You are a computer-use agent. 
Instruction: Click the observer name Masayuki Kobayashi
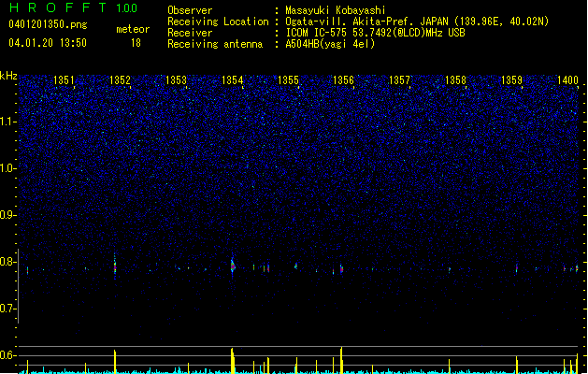(x=336, y=10)
